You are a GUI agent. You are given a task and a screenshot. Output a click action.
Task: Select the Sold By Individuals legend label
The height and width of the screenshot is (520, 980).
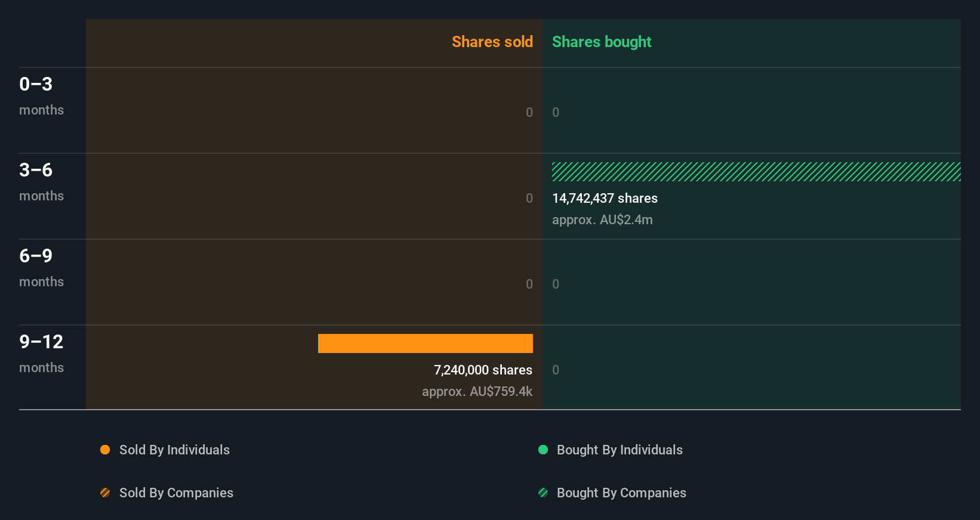coord(174,450)
